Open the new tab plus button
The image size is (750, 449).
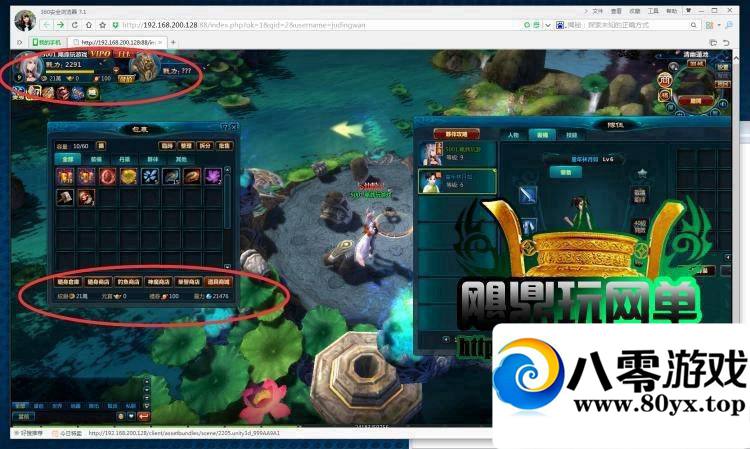[173, 43]
